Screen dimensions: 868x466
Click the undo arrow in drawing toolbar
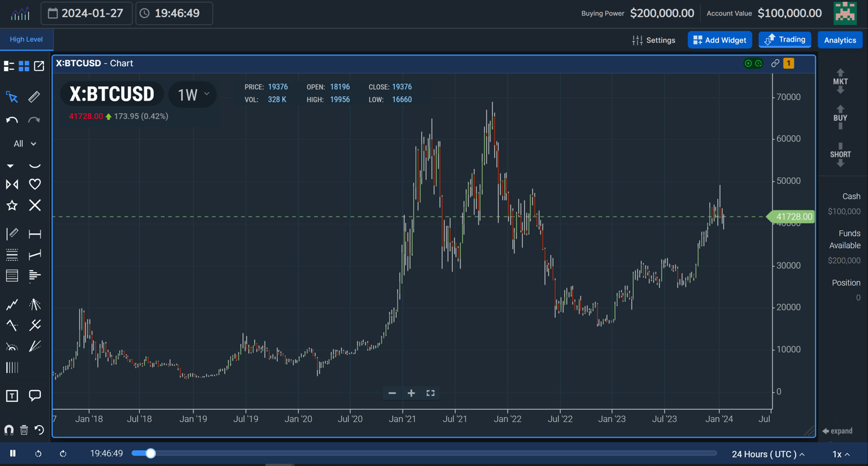(x=11, y=119)
